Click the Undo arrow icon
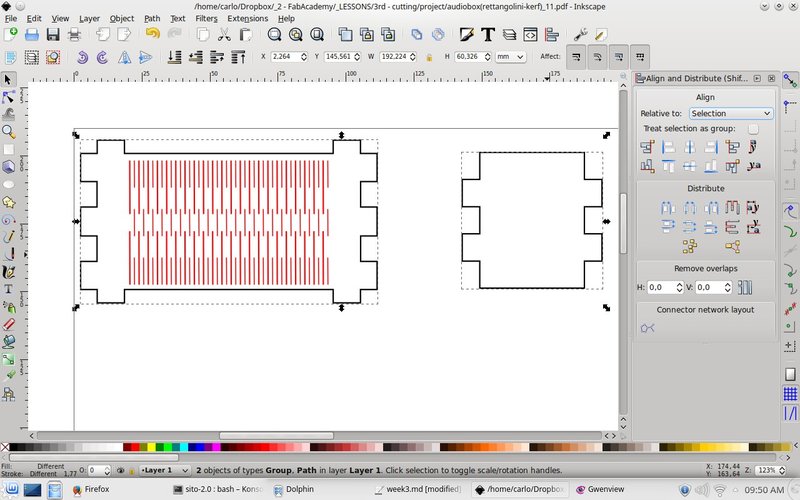The height and width of the screenshot is (500, 800). 152,34
